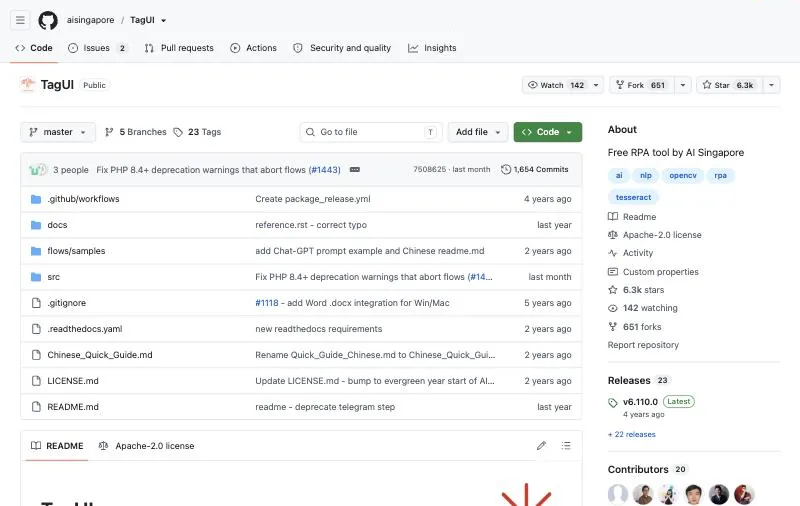This screenshot has width=800, height=506.
Task: Open the green Code clone dropdown
Action: point(547,132)
